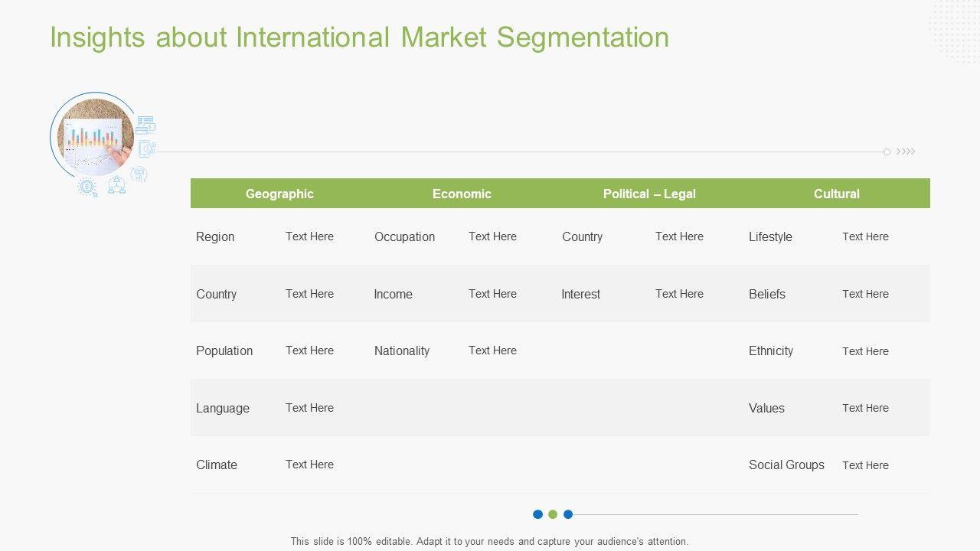Screen dimensions: 980x551
Task: Select the third blue dot indicator
Action: click(568, 514)
